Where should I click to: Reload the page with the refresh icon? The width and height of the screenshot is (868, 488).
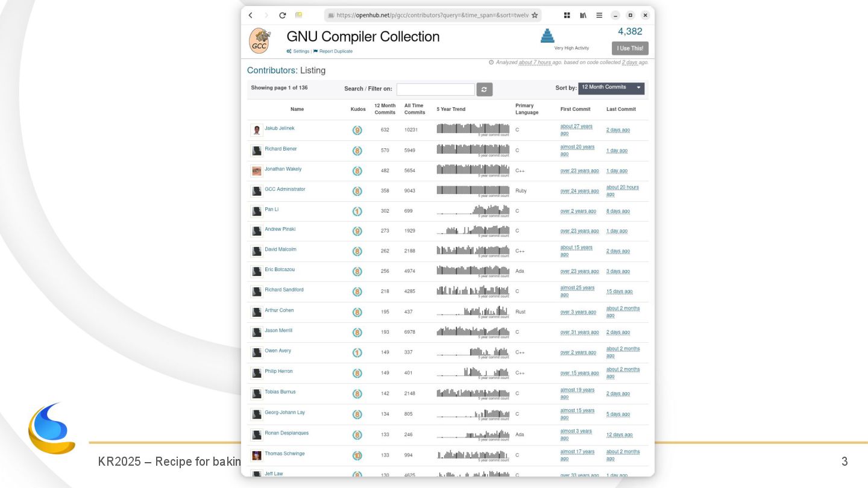tap(282, 15)
